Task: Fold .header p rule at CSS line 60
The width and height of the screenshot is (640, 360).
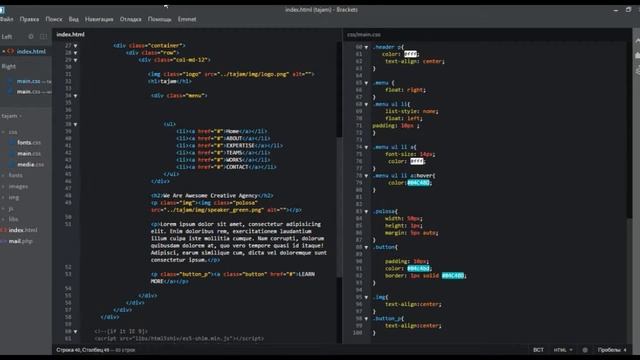Action: (366, 47)
